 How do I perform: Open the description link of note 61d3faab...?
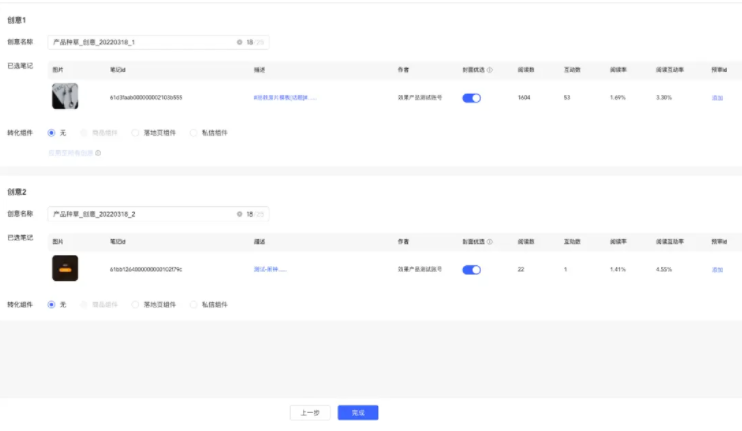coord(285,97)
